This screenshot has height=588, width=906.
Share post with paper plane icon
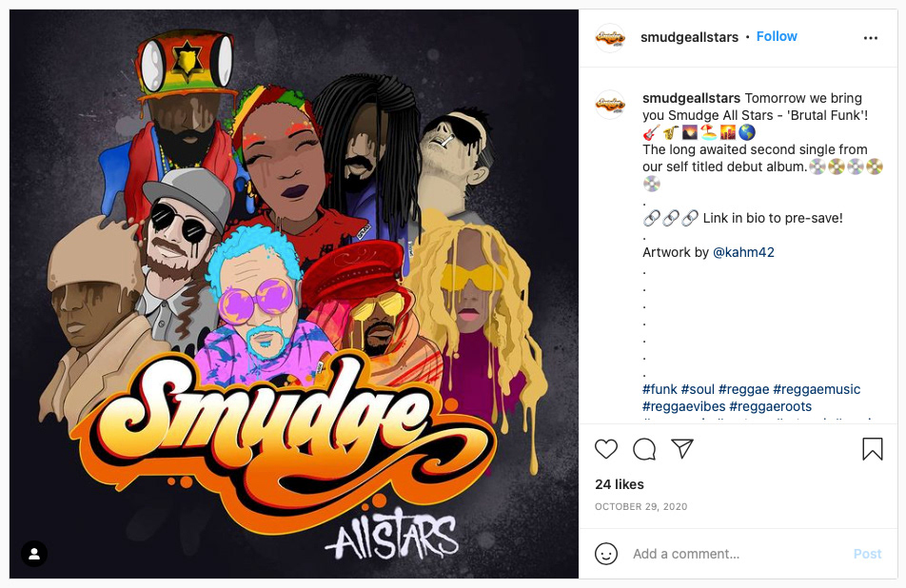click(x=681, y=449)
